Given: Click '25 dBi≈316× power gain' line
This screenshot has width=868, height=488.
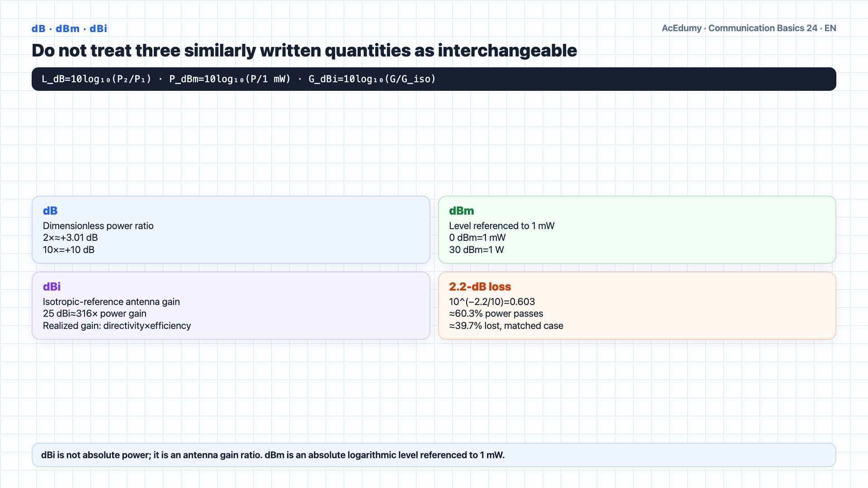Looking at the screenshot, I should tap(94, 314).
